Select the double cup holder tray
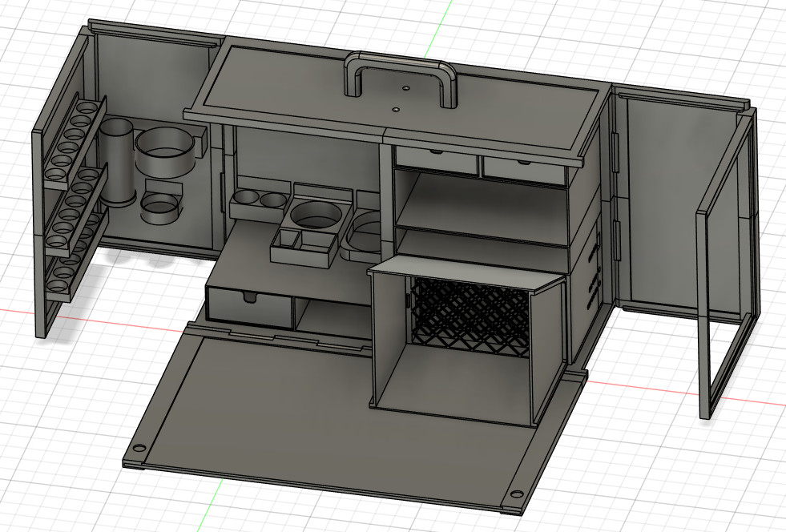786x532 pixels. pos(259,204)
